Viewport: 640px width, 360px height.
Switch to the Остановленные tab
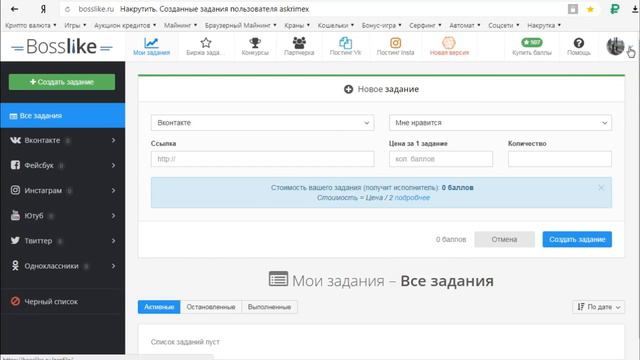(211, 307)
